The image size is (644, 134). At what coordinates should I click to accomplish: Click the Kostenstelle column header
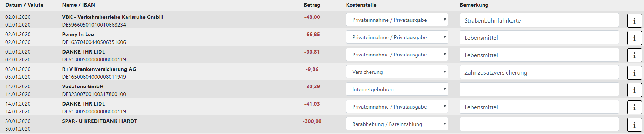pyautogui.click(x=361, y=5)
